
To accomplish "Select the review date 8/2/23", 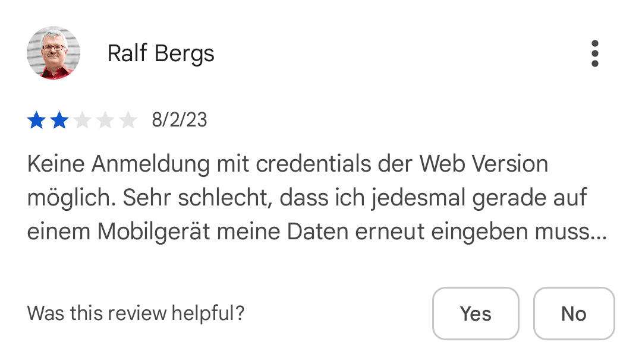I will 180,120.
